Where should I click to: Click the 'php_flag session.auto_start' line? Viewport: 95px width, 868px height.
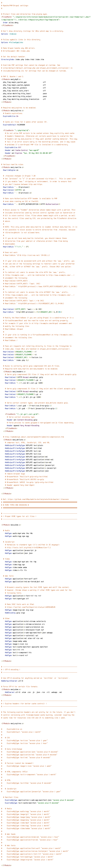[25, 90]
